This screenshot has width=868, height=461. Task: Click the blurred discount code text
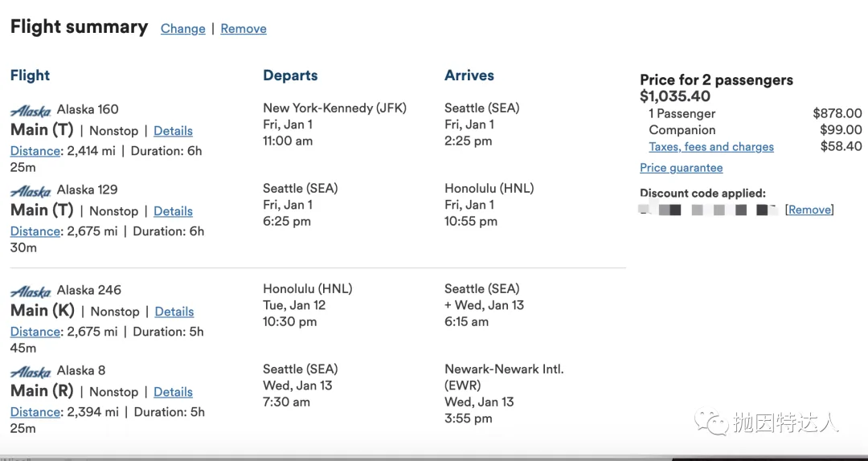(x=707, y=210)
